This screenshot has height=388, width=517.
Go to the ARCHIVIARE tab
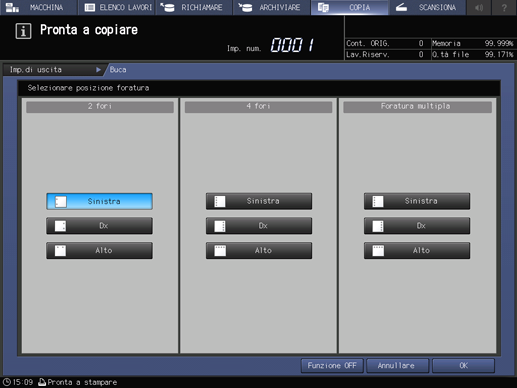click(272, 7)
